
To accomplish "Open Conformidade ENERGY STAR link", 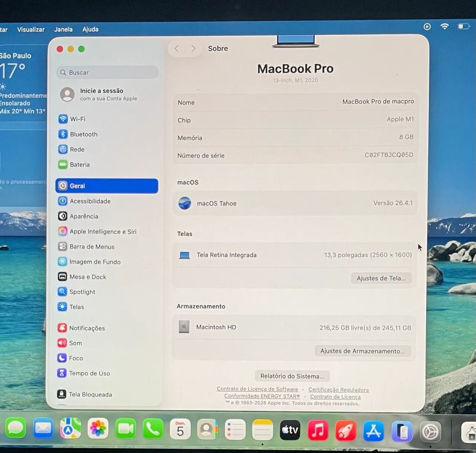I will 262,396.
